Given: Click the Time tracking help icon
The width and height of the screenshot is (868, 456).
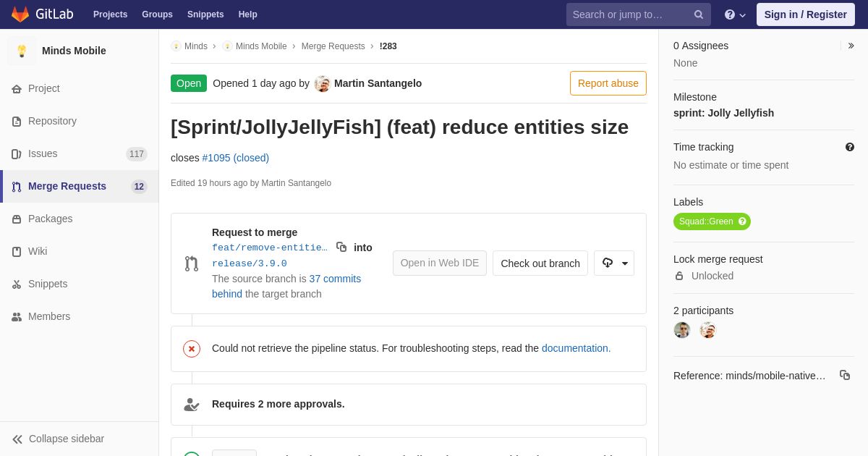Looking at the screenshot, I should tap(850, 147).
